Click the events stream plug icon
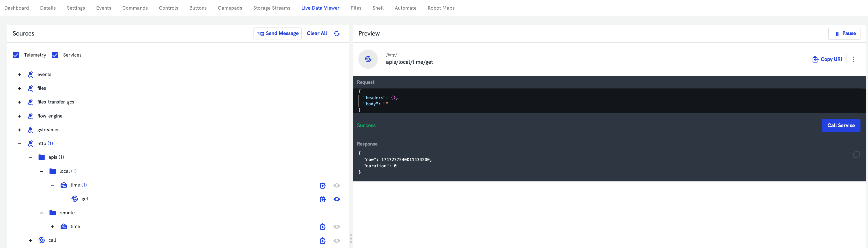868x248 pixels. click(x=31, y=74)
